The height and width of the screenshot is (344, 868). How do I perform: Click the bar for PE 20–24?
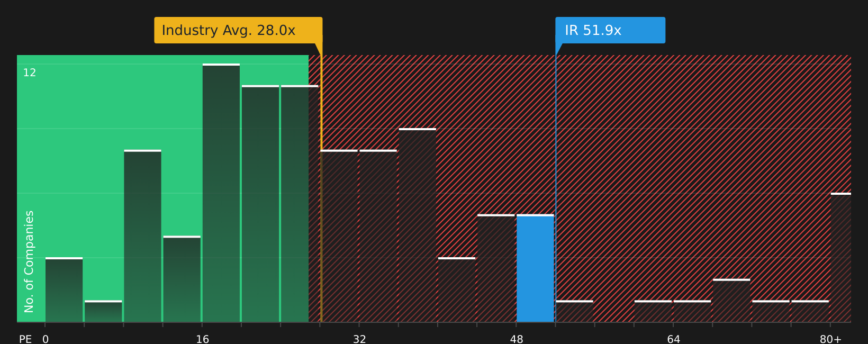(x=260, y=204)
